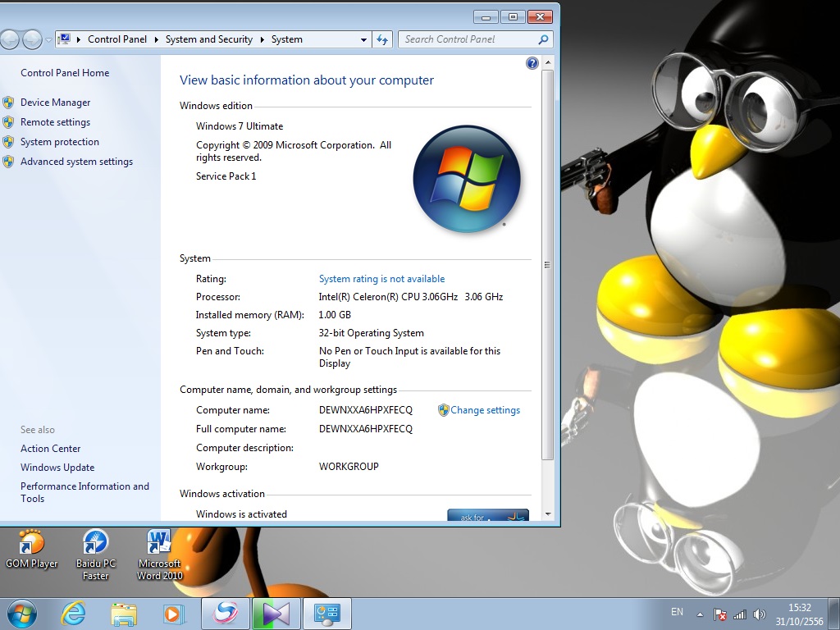The height and width of the screenshot is (630, 840).
Task: Open Windows Media Player on taskbar
Action: 173,614
